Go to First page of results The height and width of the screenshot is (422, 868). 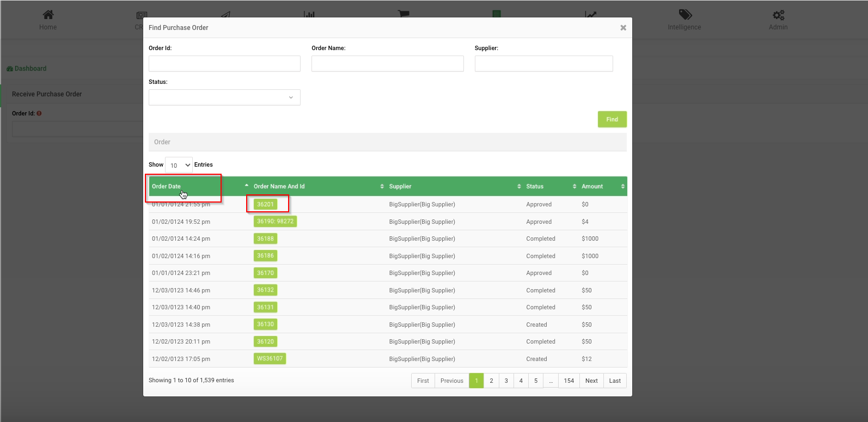[x=423, y=381]
